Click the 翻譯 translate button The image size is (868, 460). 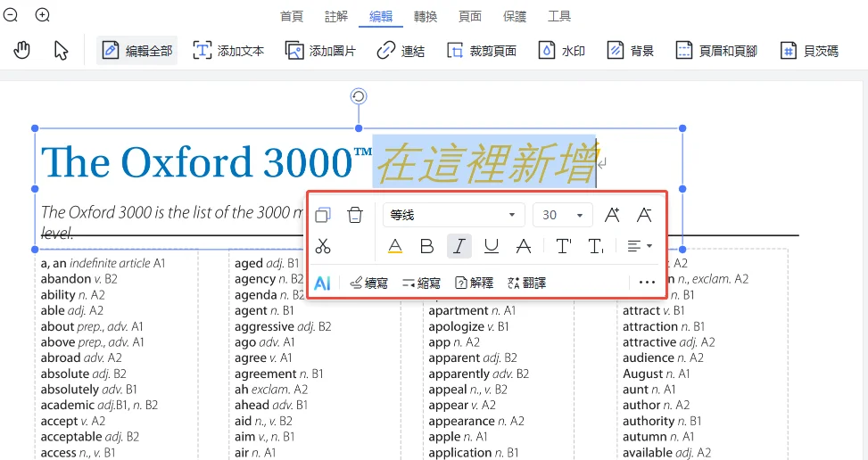pyautogui.click(x=526, y=283)
